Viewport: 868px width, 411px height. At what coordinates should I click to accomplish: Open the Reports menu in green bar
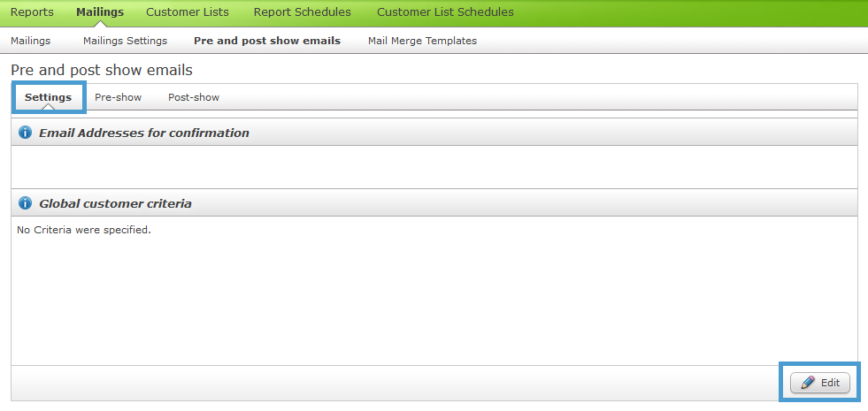coord(32,12)
